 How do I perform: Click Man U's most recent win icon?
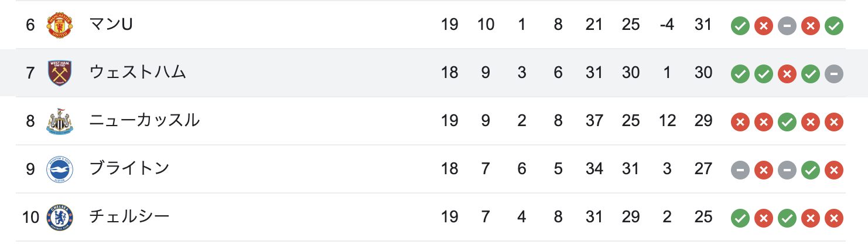833,26
